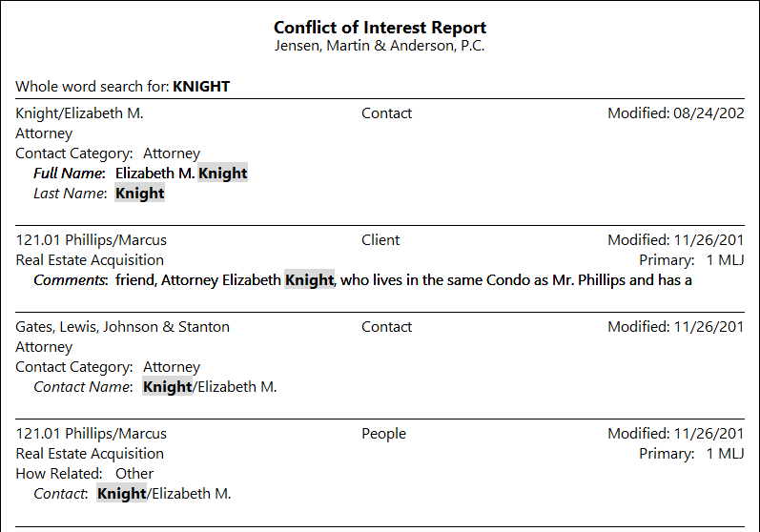The height and width of the screenshot is (532, 760).
Task: Click the People record type label
Action: click(383, 433)
